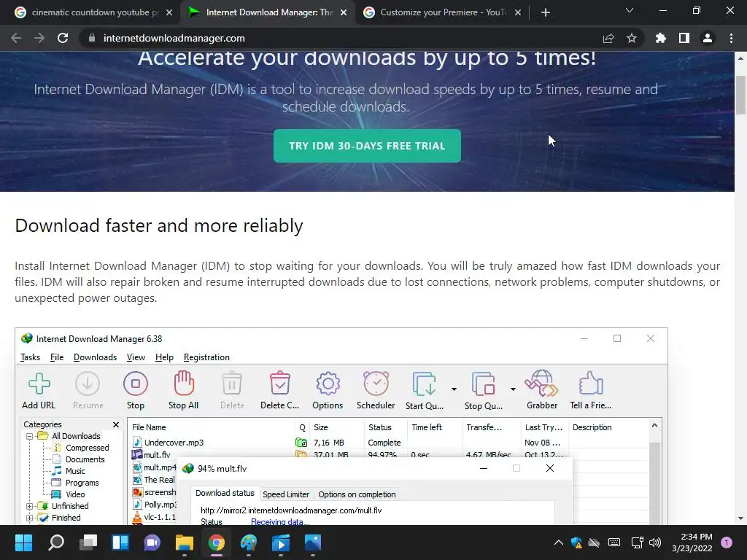Click TRY IDM 30-DAYS FREE TRIAL button
The height and width of the screenshot is (560, 747).
tap(367, 146)
